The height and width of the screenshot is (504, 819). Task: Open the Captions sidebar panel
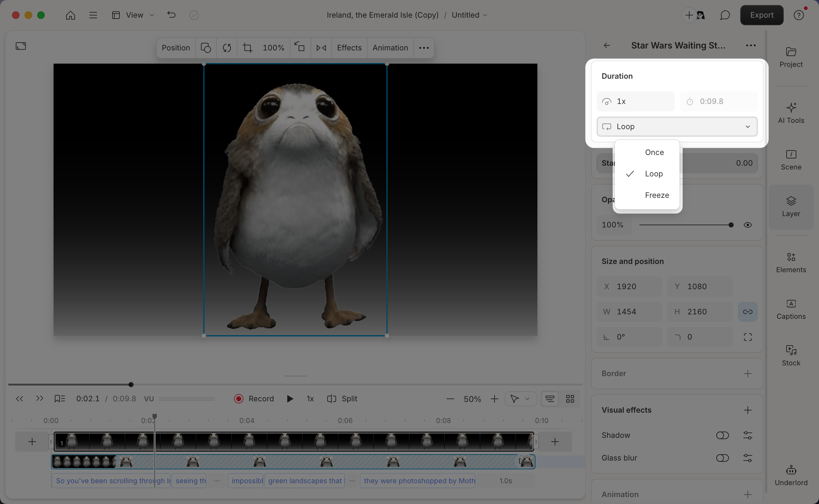[x=791, y=309]
